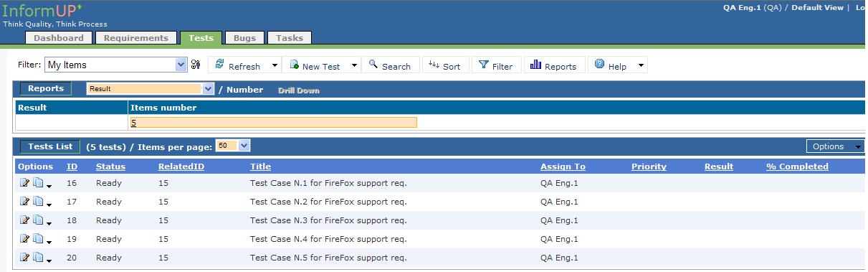Screen dimensions: 868x272
Task: Expand options arrow for test ID 16
Action: [49, 186]
